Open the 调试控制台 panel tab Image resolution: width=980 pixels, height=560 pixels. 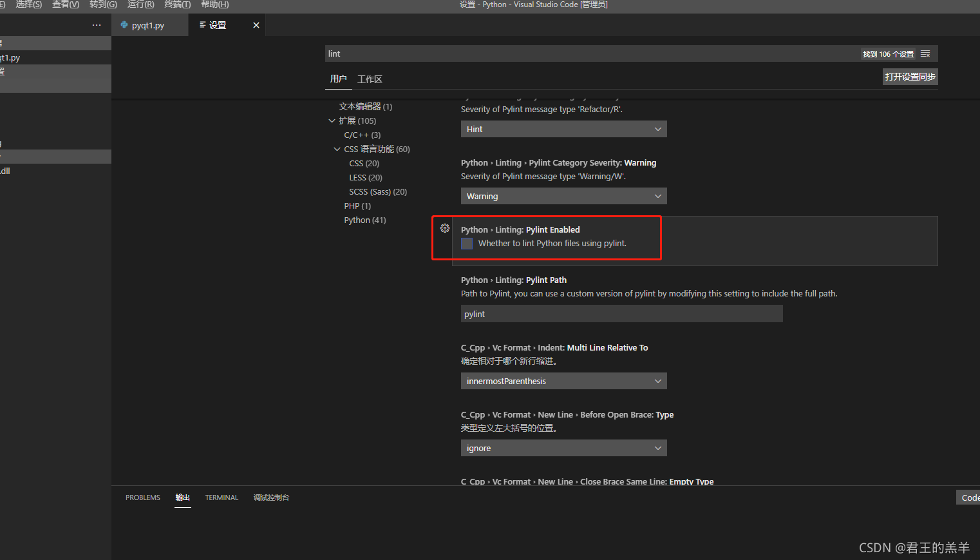tap(271, 497)
